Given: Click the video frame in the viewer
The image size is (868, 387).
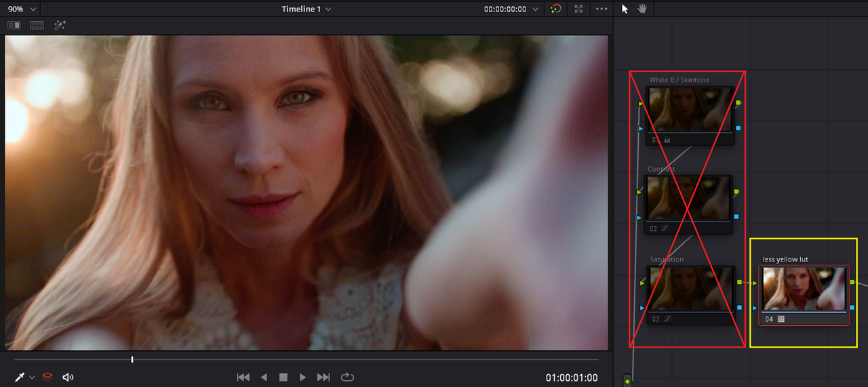Looking at the screenshot, I should coord(307,193).
